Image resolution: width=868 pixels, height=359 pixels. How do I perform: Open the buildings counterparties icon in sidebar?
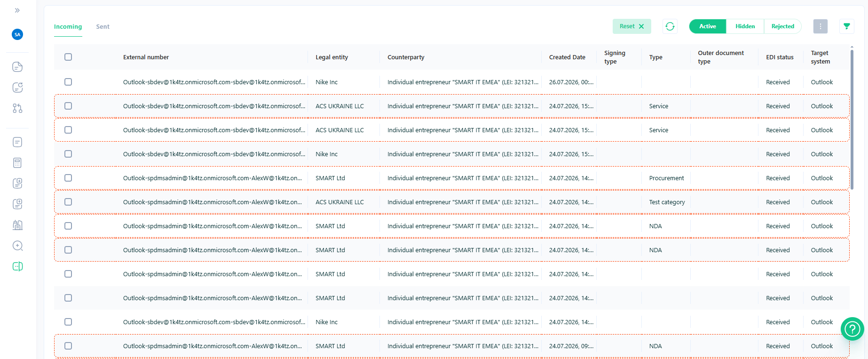click(17, 225)
